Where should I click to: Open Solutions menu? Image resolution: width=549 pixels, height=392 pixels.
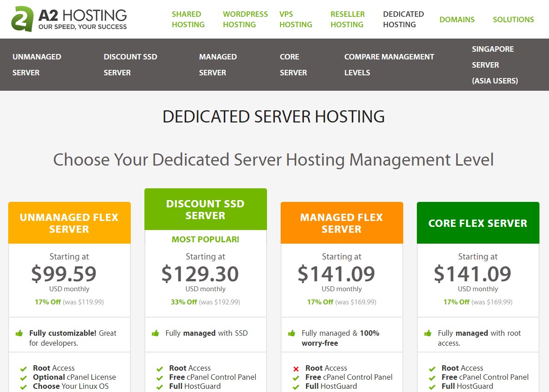click(513, 20)
